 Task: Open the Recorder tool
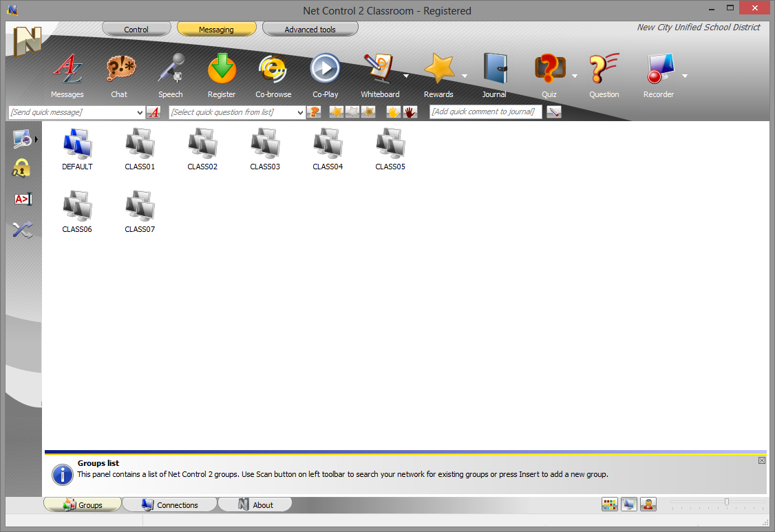pos(659,76)
